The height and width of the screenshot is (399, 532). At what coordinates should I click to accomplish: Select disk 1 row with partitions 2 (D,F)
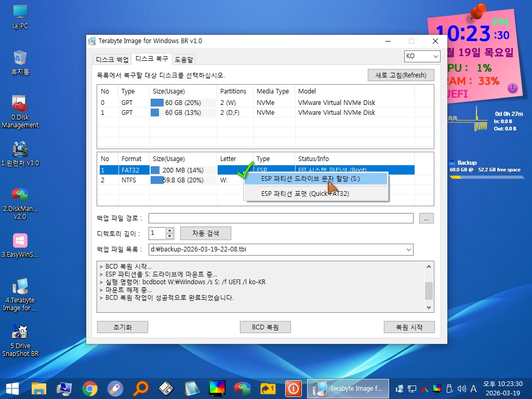[x=257, y=112]
